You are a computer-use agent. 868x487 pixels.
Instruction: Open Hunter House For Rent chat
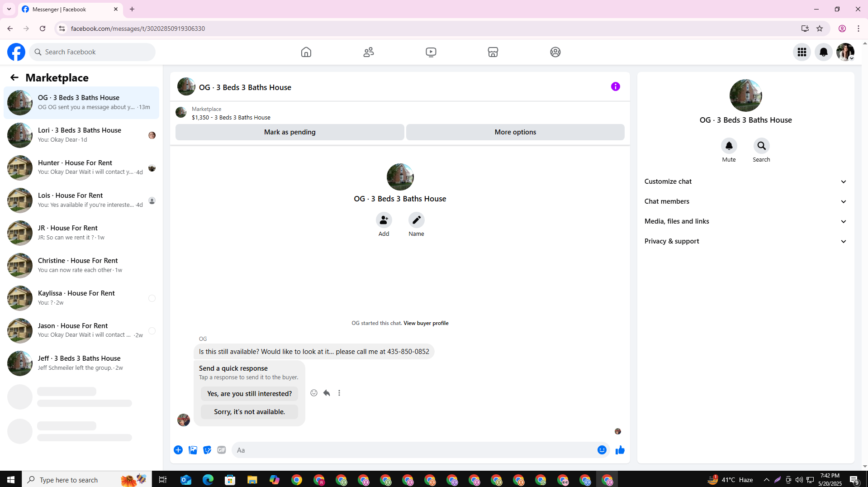pos(81,168)
